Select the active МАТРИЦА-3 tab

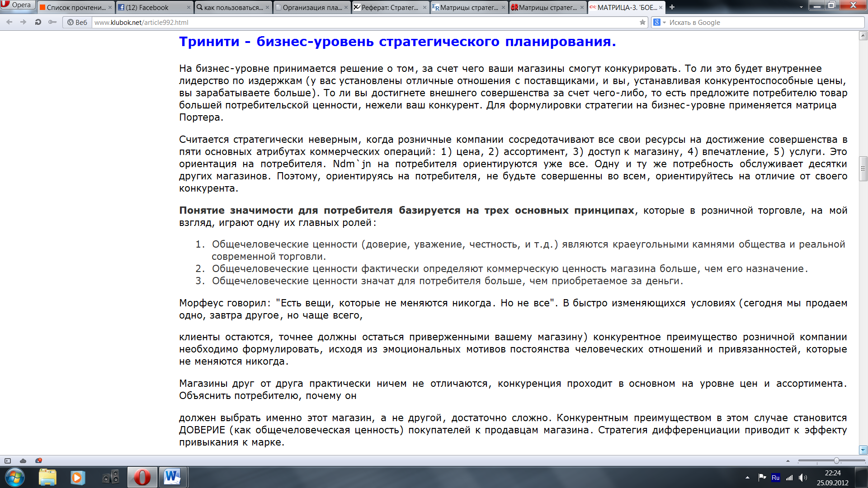pos(627,7)
